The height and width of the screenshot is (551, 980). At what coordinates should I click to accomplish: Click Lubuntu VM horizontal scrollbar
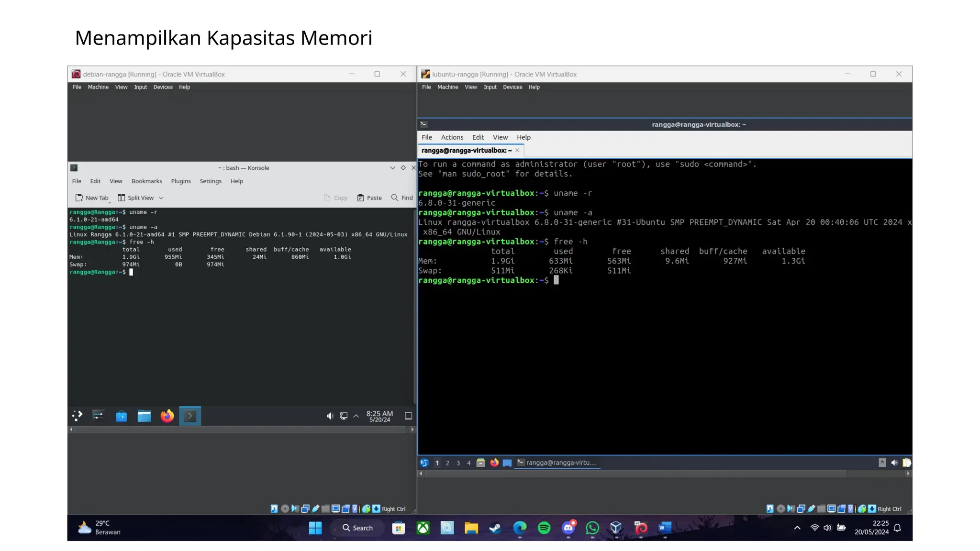pyautogui.click(x=635, y=474)
